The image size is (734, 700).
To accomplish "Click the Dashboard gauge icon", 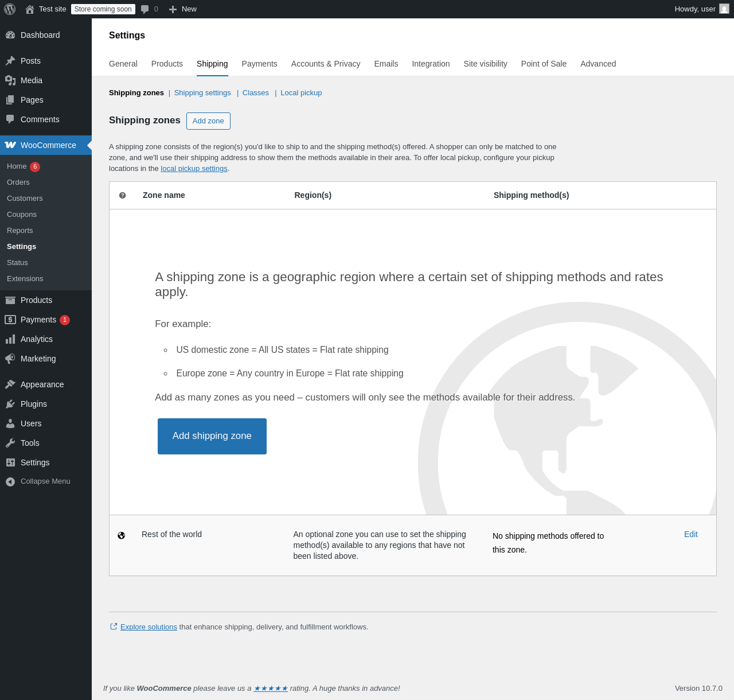I will 10,35.
